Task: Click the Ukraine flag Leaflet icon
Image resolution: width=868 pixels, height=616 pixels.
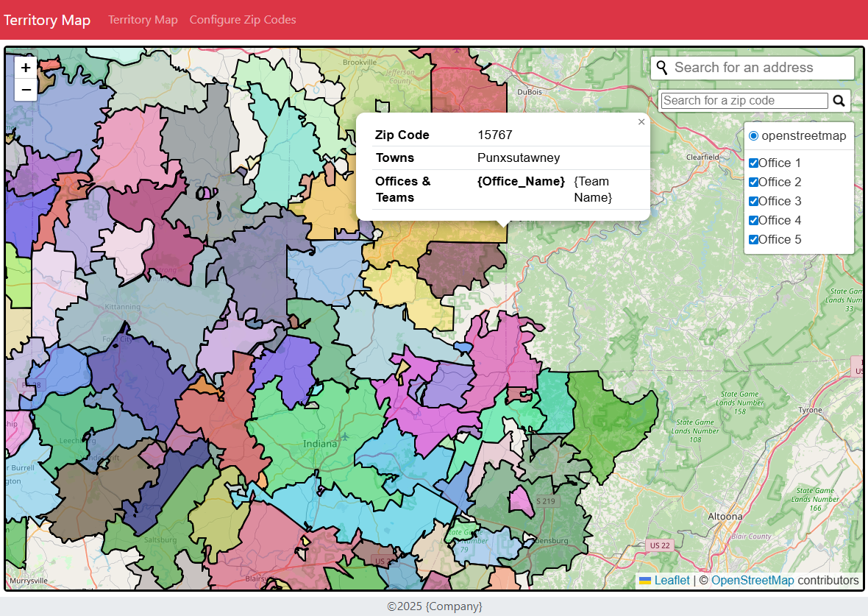Action: click(645, 581)
